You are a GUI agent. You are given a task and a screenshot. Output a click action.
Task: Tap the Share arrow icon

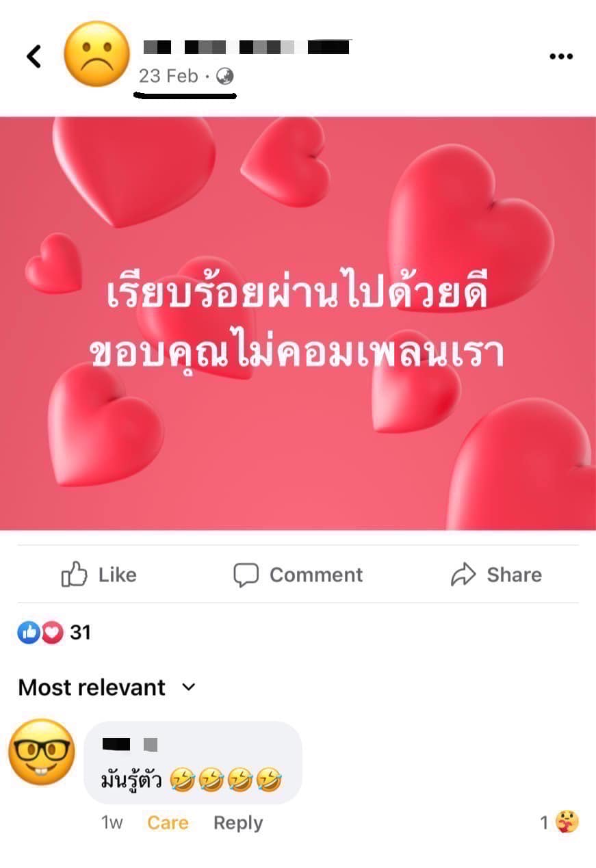coord(463,575)
